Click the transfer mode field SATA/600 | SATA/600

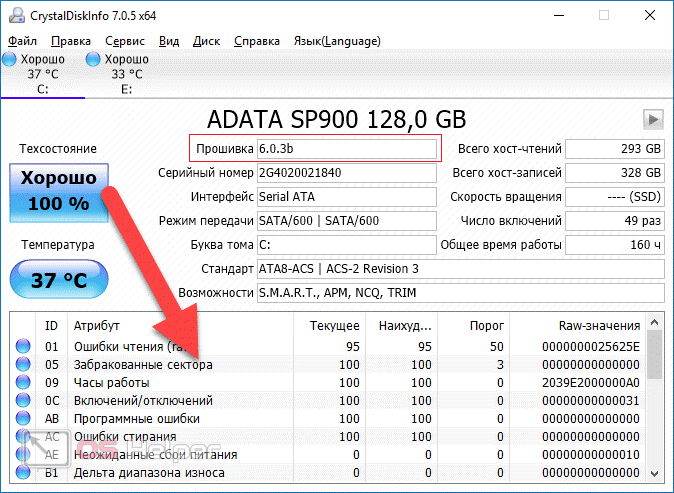click(347, 221)
